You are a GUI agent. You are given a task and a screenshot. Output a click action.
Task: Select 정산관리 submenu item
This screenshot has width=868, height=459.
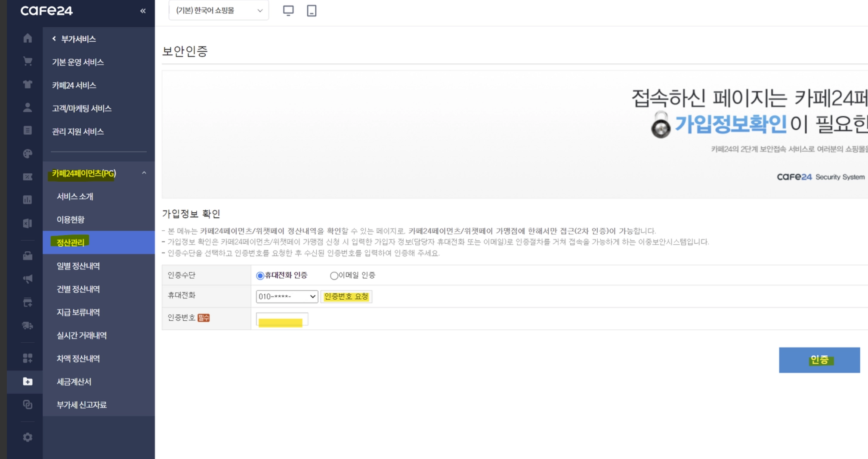coord(99,242)
